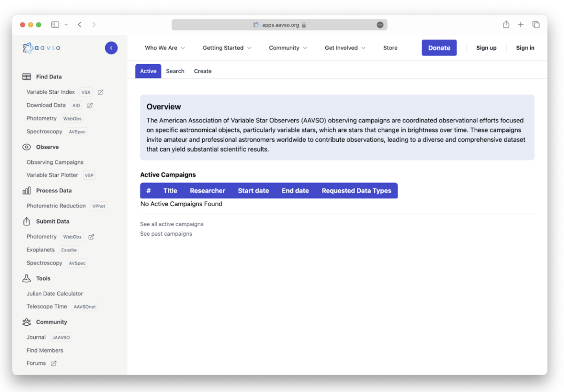Viewport: 564px width, 392px height.
Task: Select the Create tab
Action: click(x=203, y=71)
